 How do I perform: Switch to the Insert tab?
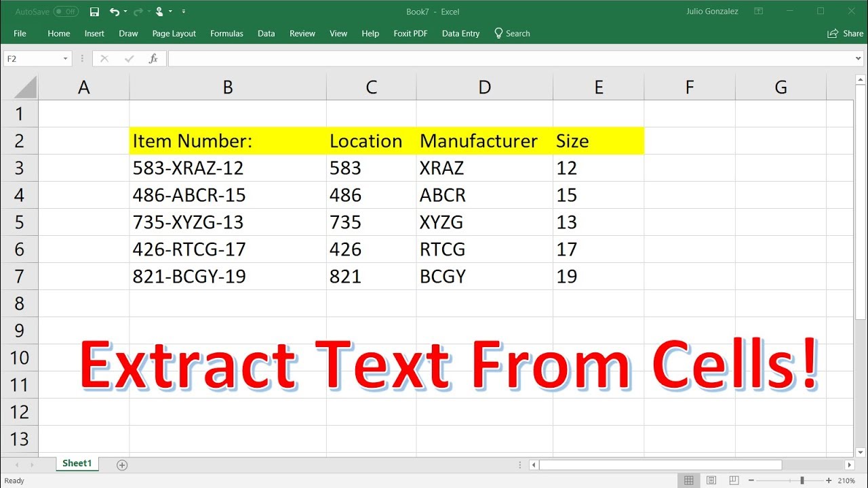pos(94,33)
